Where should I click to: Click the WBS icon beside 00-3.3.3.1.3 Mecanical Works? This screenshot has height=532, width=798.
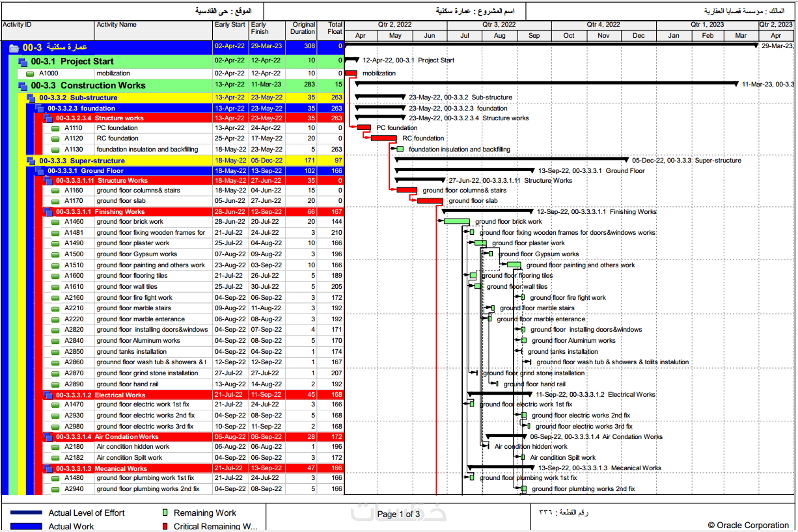48,468
